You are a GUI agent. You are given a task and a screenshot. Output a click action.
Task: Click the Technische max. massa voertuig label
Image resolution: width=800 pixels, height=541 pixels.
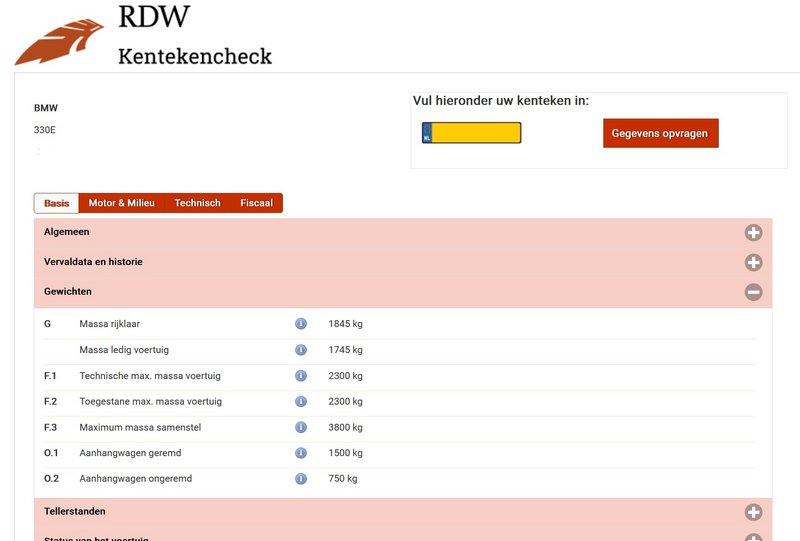pyautogui.click(x=150, y=376)
